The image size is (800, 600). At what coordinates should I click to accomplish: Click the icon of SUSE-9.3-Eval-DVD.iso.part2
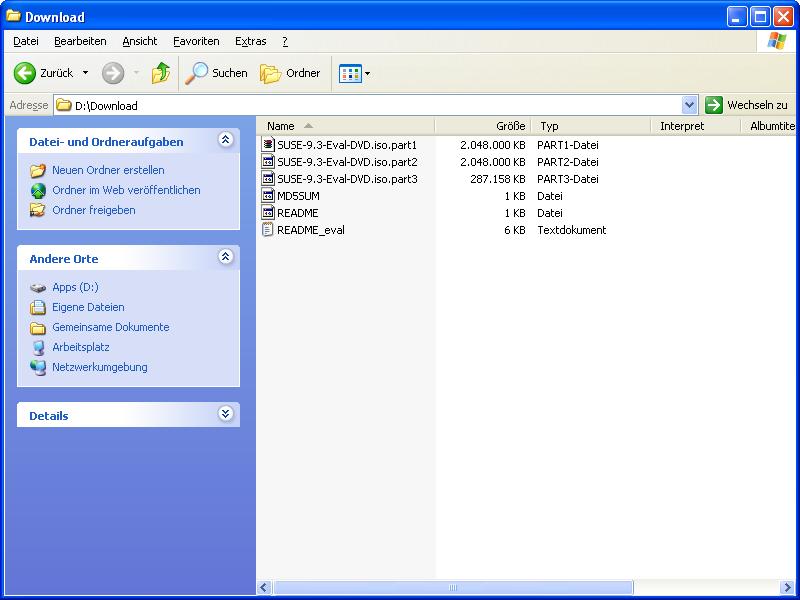268,162
